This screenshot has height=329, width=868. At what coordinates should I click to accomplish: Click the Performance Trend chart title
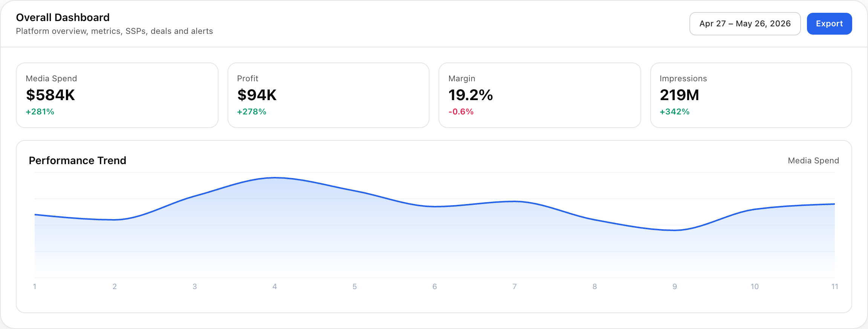coord(78,161)
